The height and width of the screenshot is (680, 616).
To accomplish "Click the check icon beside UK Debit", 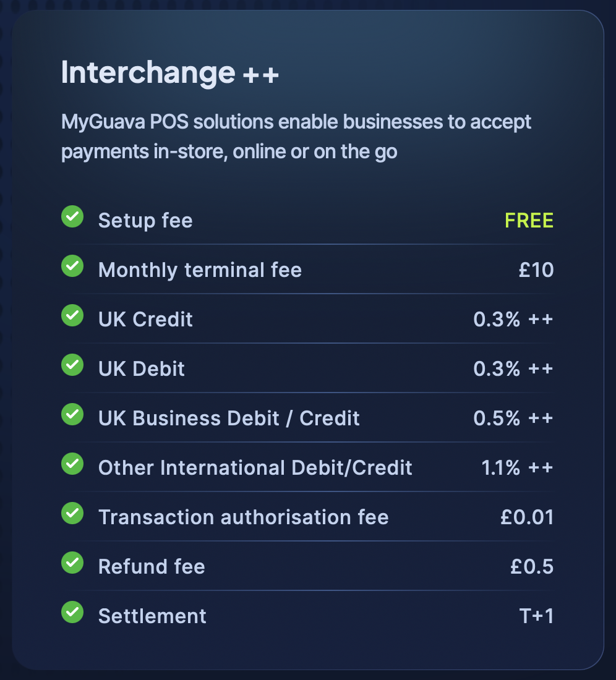I will (x=72, y=365).
